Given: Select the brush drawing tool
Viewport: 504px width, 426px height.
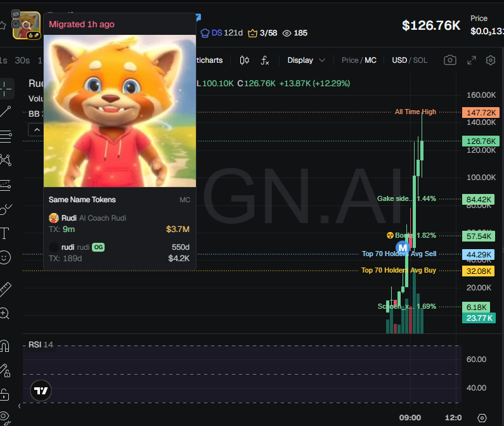Looking at the screenshot, I should tap(6, 209).
